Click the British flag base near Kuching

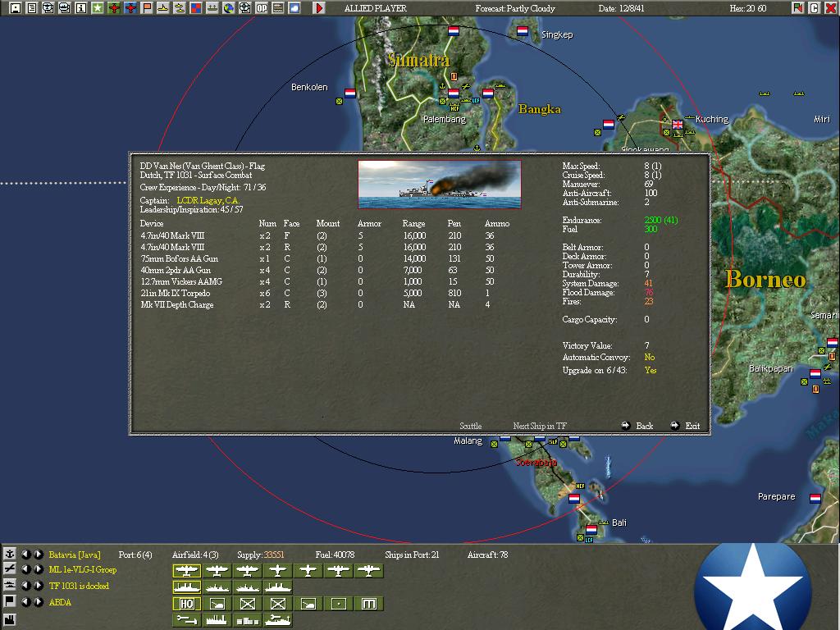tap(678, 125)
